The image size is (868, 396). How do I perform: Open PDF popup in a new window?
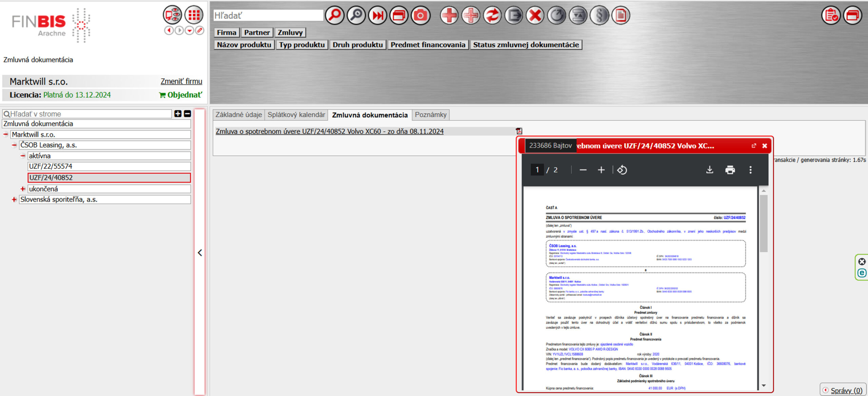(754, 146)
